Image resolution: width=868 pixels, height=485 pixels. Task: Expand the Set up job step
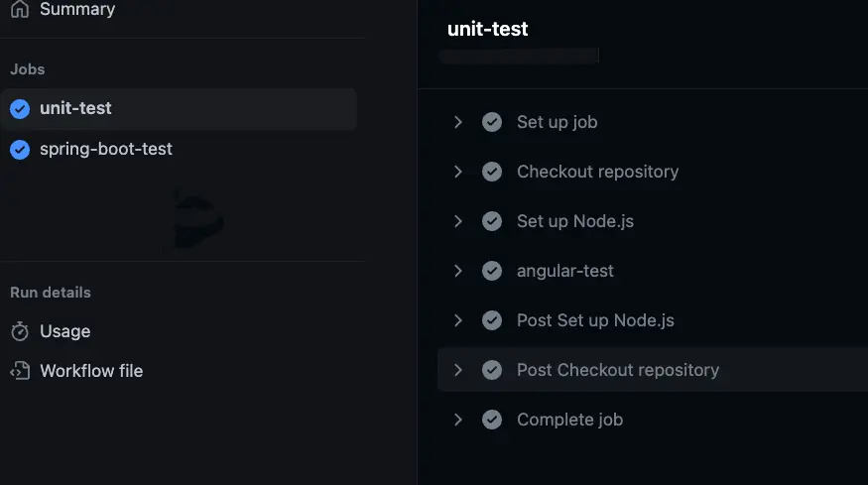click(458, 122)
